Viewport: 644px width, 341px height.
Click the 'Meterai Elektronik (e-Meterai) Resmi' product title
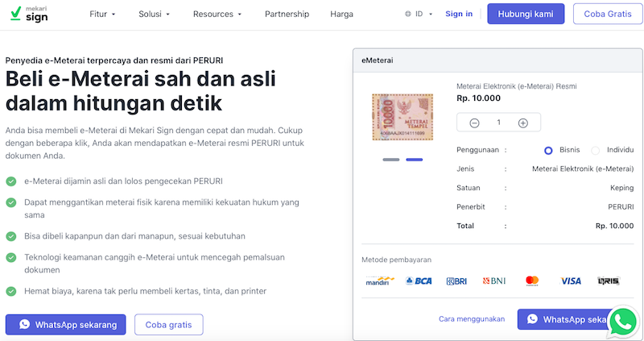pos(517,86)
